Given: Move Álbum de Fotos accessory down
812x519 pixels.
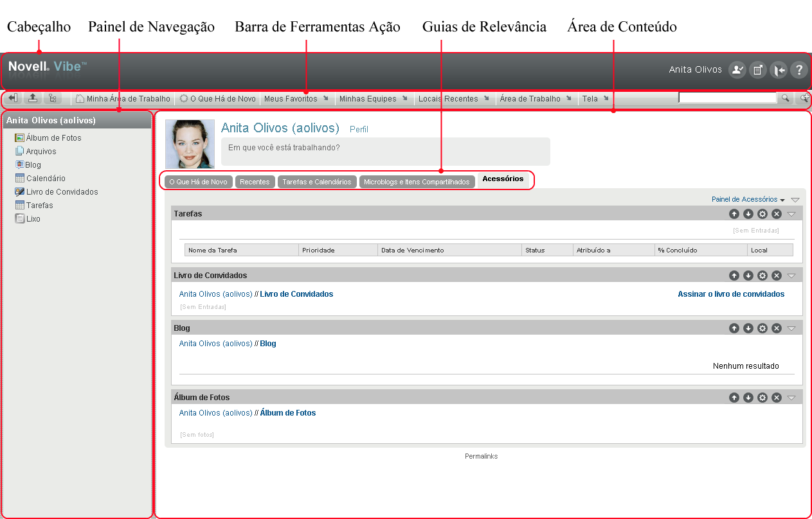Looking at the screenshot, I should point(748,398).
